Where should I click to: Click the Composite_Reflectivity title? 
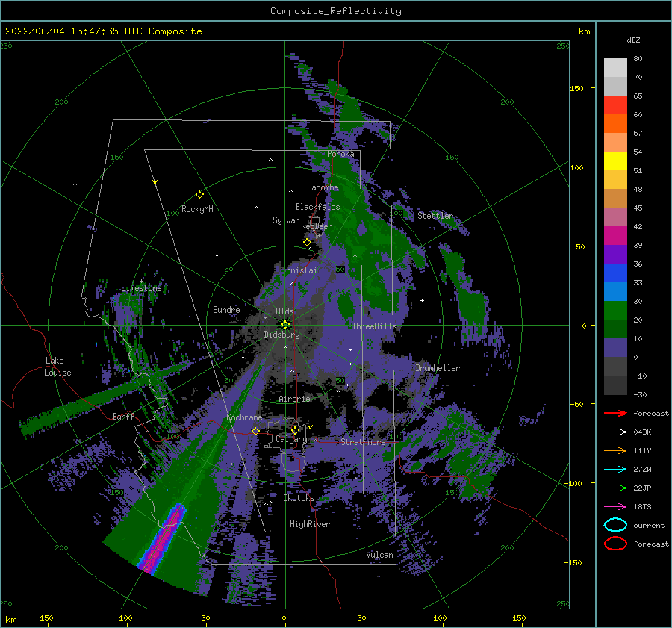(335, 11)
